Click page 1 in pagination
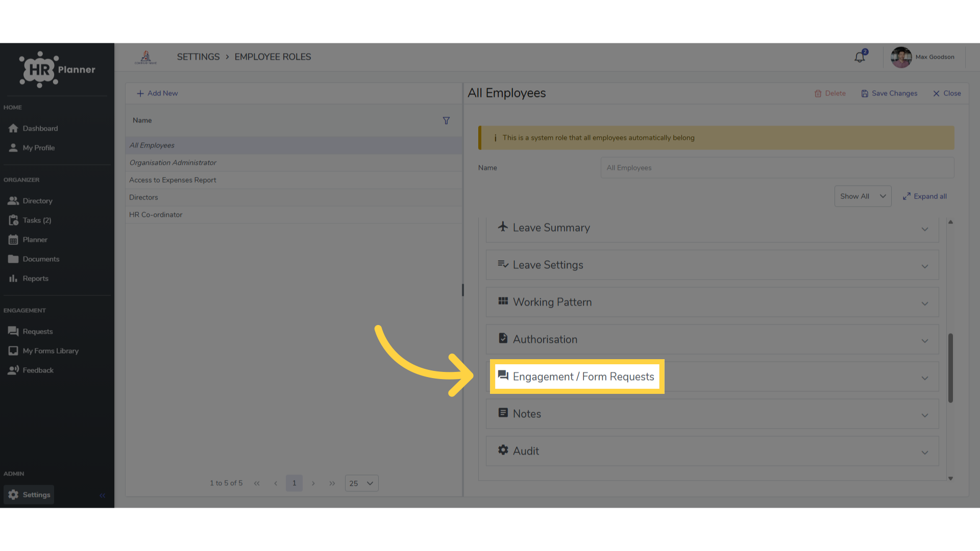980x551 pixels. pos(294,483)
